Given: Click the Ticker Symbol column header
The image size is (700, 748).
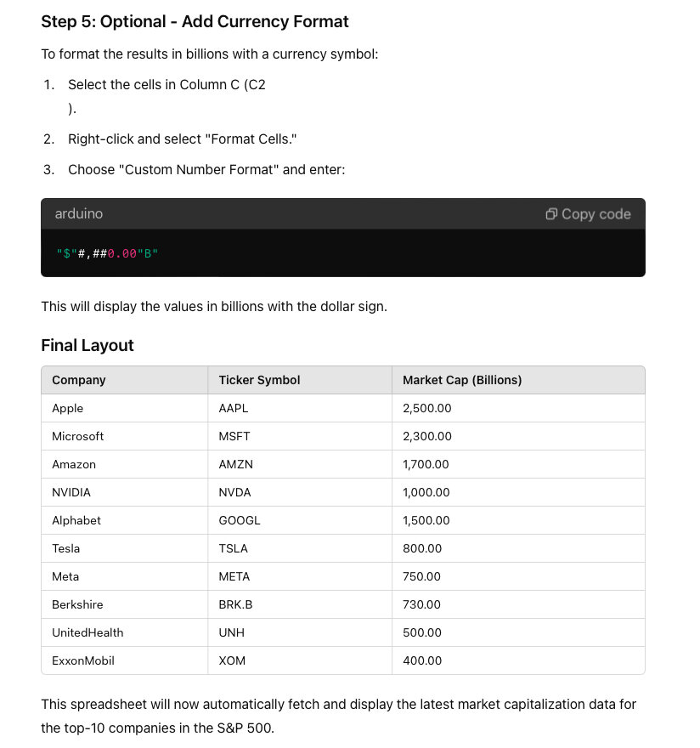Looking at the screenshot, I should pyautogui.click(x=259, y=380).
